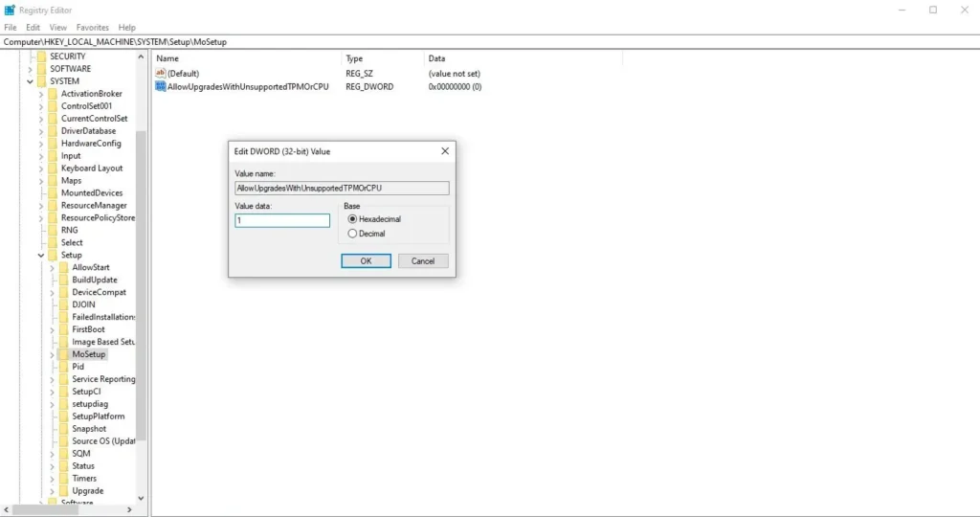The width and height of the screenshot is (980, 517).
Task: Expand the CurrentControlSet key
Action: [41, 119]
